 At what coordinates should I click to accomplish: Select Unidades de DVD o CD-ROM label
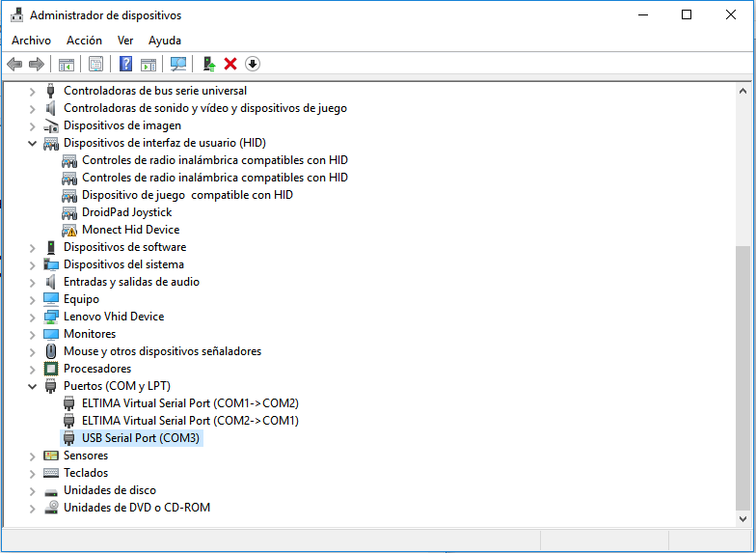137,508
